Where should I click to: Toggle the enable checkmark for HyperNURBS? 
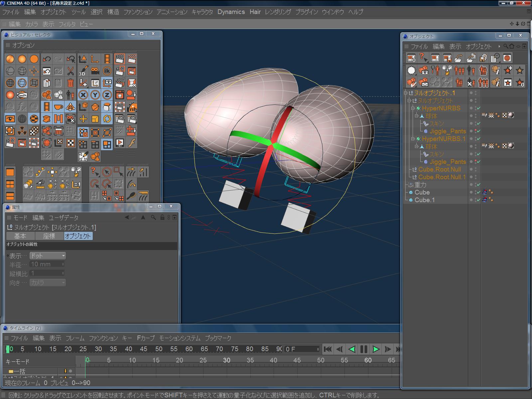(479, 108)
